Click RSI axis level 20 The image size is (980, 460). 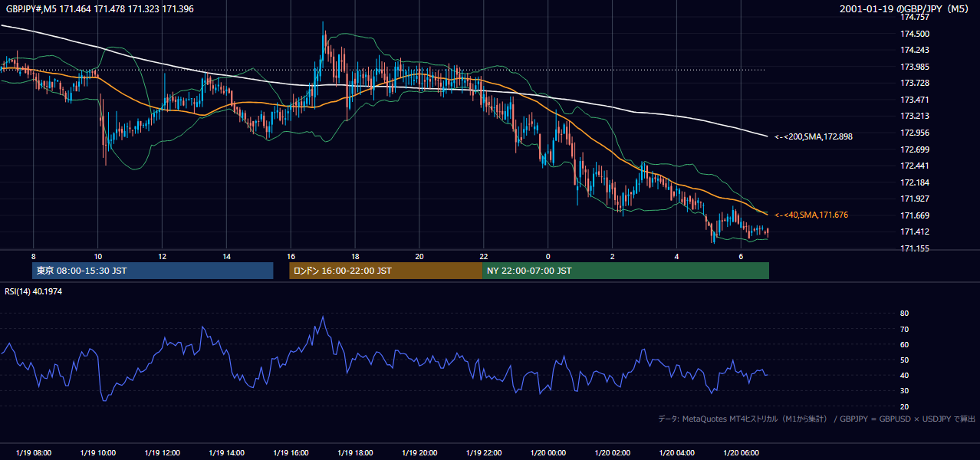pyautogui.click(x=904, y=406)
